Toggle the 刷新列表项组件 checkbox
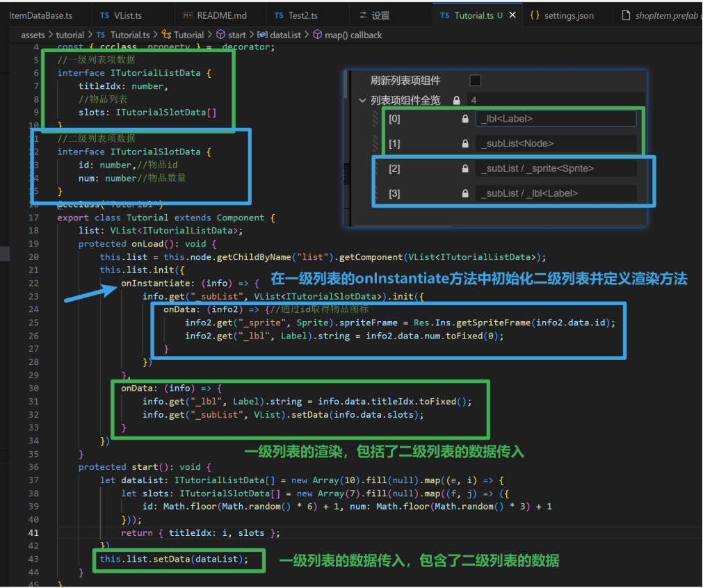Viewport: 703px width, 588px height. click(x=475, y=80)
